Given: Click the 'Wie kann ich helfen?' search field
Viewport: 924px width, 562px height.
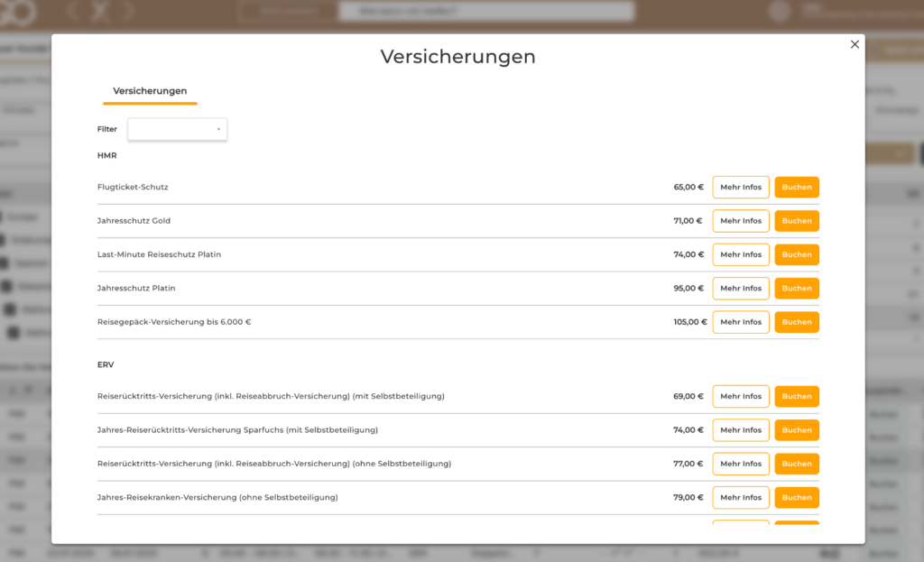Looking at the screenshot, I should click(485, 11).
